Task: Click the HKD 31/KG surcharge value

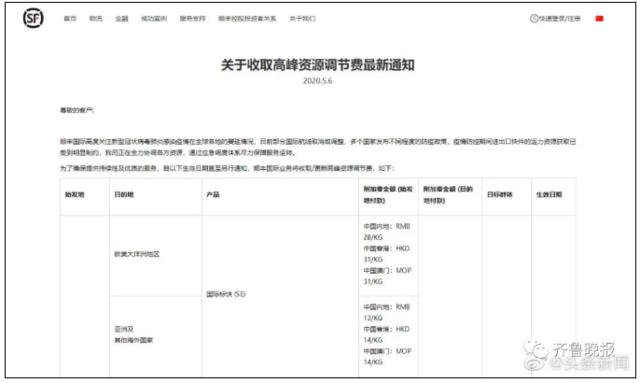Action: pos(387,254)
